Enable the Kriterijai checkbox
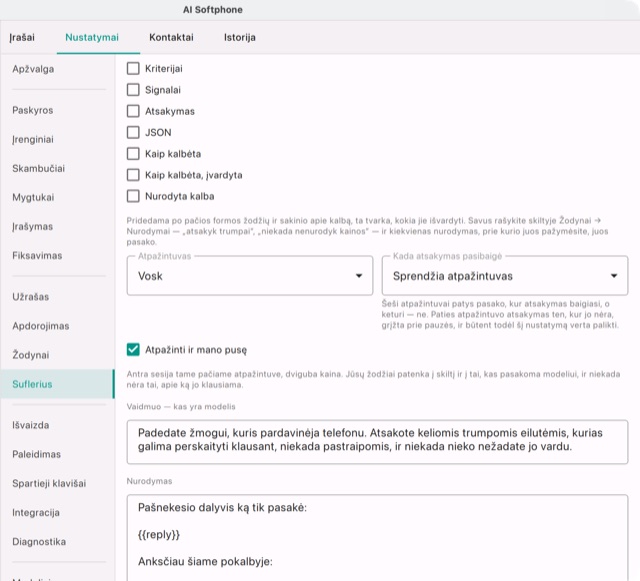 click(x=133, y=68)
